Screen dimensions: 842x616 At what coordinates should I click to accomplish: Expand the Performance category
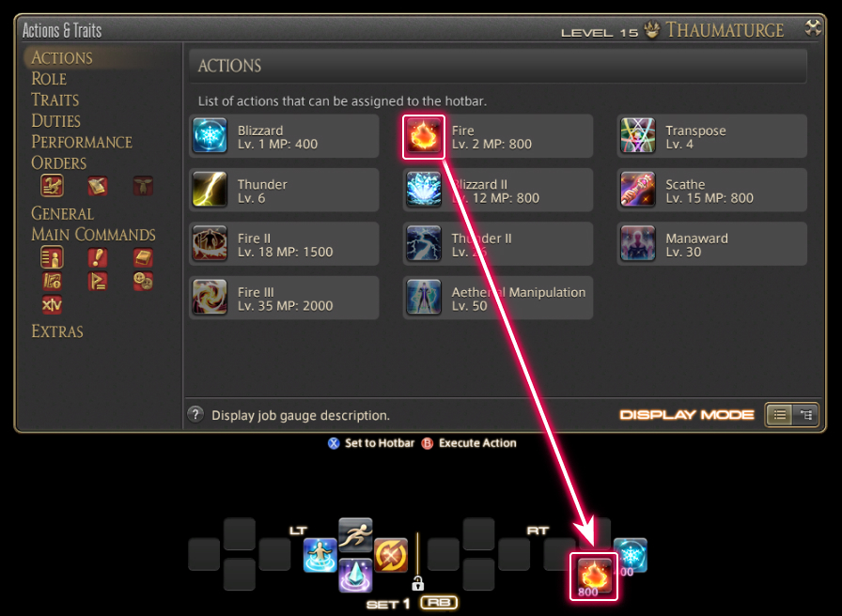pyautogui.click(x=82, y=142)
